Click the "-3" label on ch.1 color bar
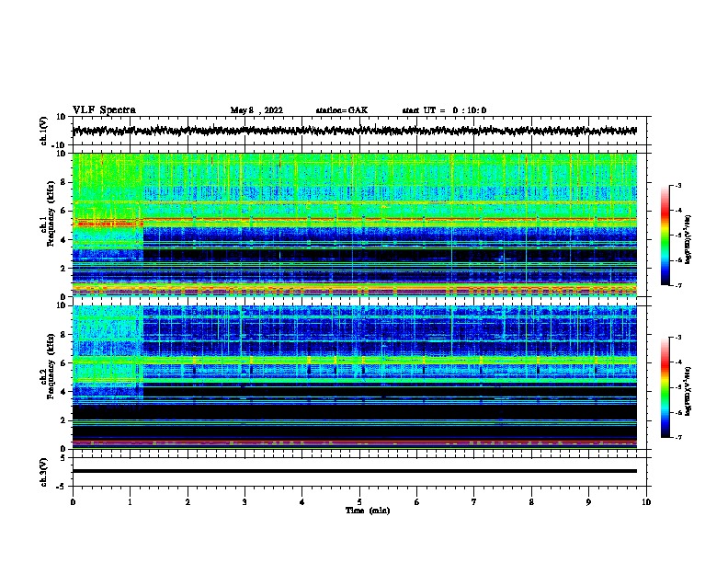 (x=677, y=185)
